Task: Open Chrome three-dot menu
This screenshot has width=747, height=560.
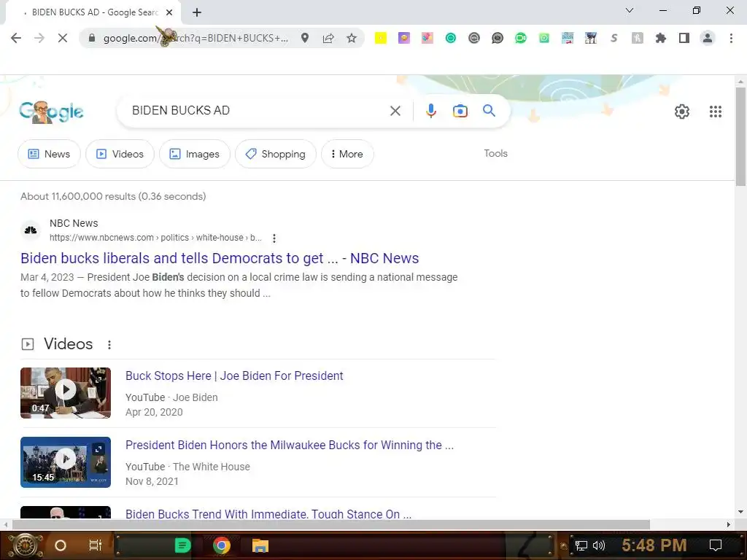Action: (731, 38)
